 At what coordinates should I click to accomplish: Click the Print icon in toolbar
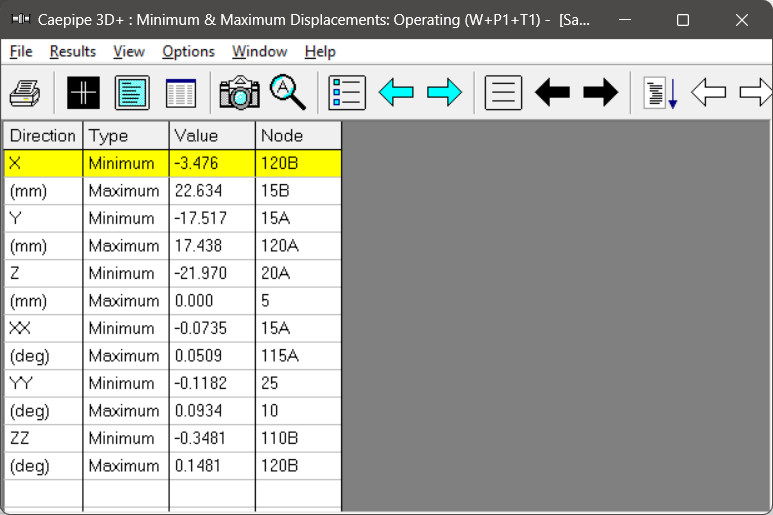pyautogui.click(x=25, y=93)
